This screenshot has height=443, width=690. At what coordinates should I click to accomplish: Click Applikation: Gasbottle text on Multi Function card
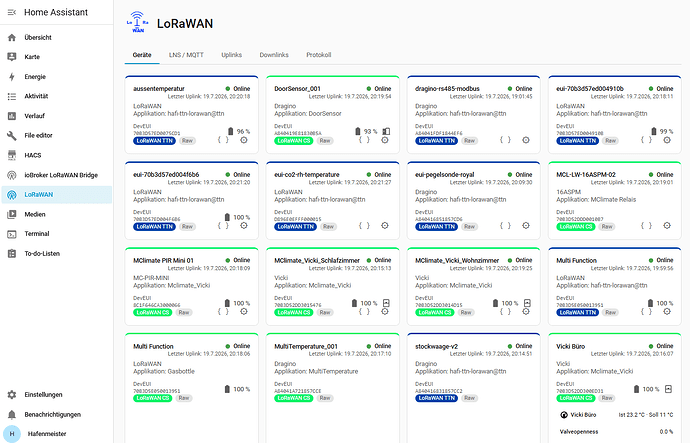pos(164,371)
